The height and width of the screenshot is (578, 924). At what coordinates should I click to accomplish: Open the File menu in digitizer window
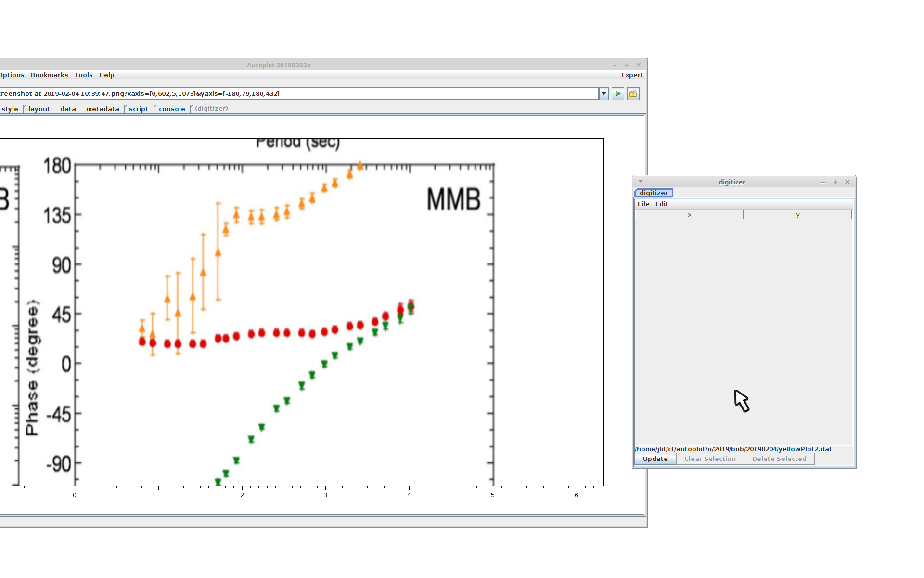tap(643, 204)
